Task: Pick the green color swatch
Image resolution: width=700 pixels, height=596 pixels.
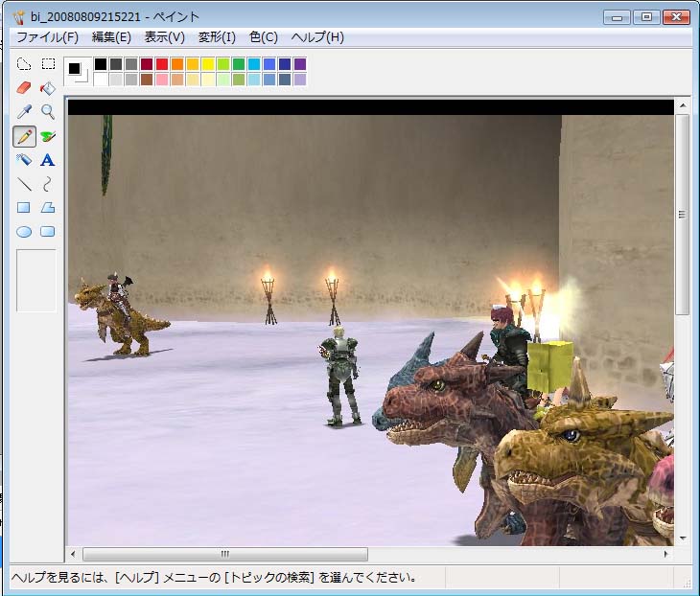Action: pos(239,64)
